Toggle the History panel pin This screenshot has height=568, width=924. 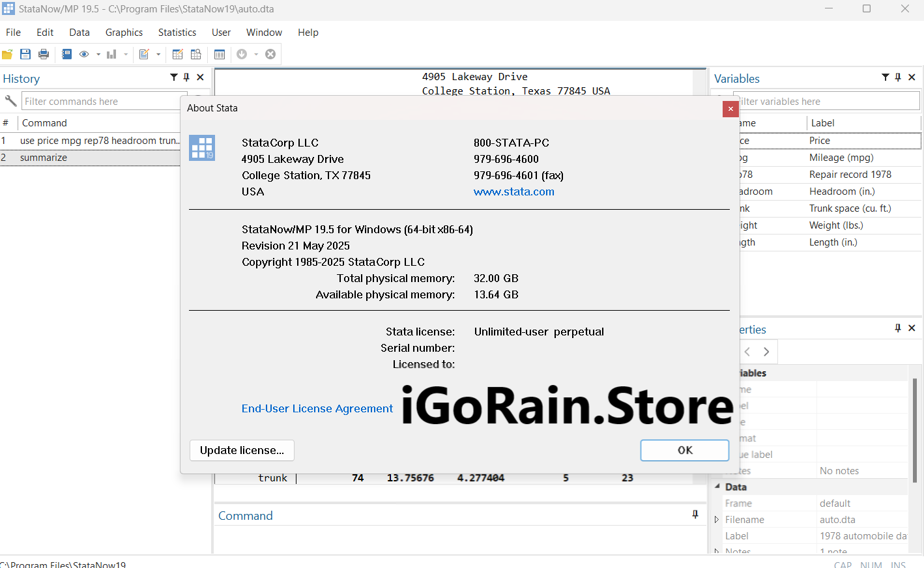(x=186, y=78)
